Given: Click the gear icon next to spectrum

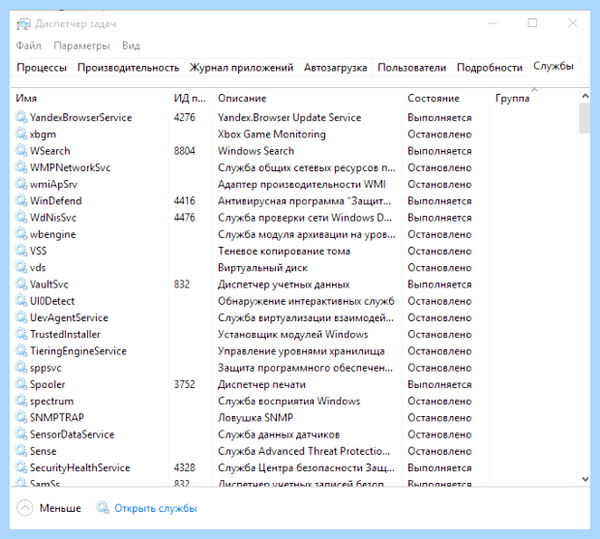Looking at the screenshot, I should coord(21,400).
